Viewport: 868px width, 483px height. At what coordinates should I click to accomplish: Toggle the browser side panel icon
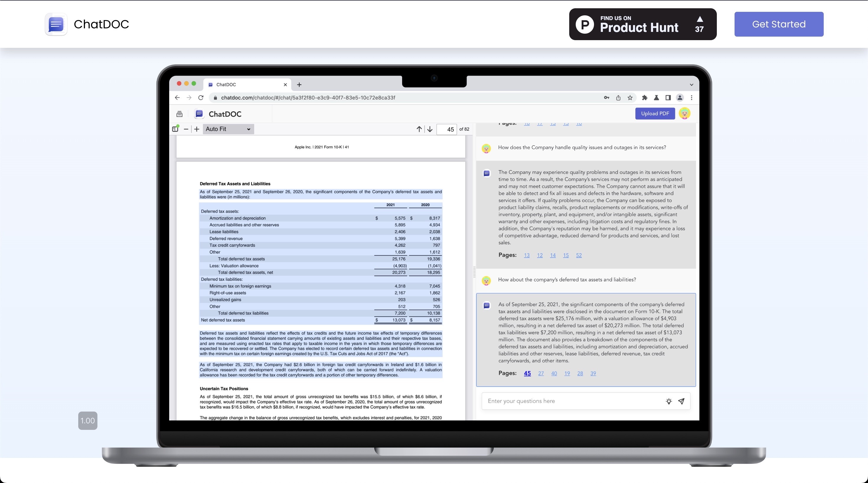point(668,98)
